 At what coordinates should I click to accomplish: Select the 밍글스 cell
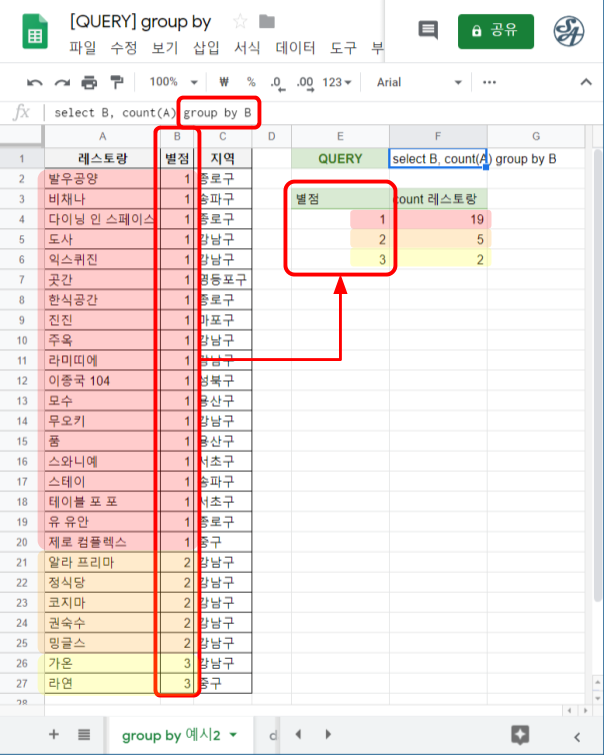coord(103,643)
